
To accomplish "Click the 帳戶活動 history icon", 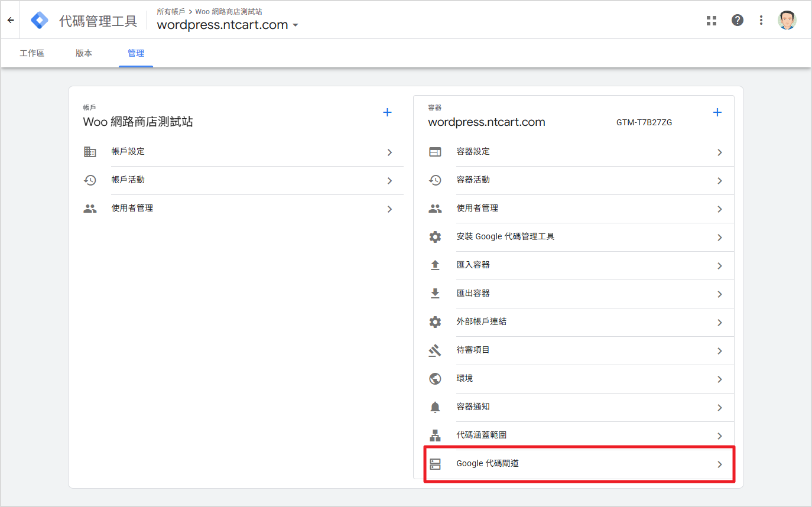I will [90, 180].
